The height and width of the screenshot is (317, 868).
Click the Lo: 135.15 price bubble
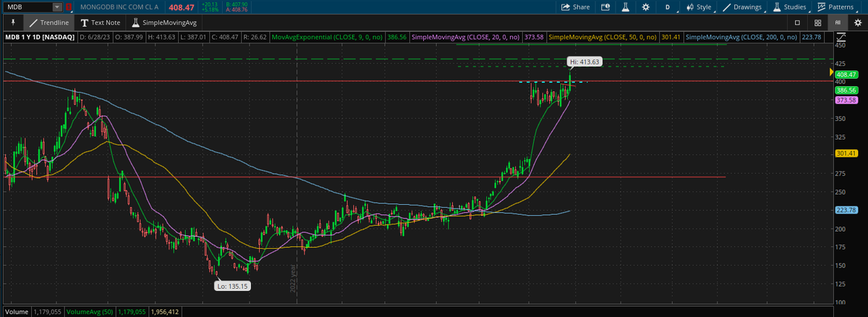232,286
